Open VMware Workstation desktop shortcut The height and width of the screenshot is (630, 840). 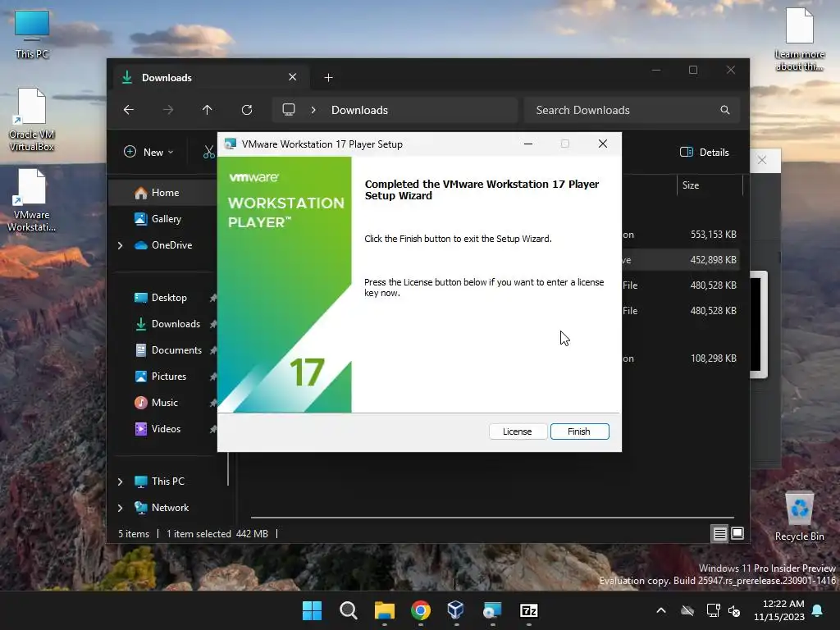click(32, 200)
